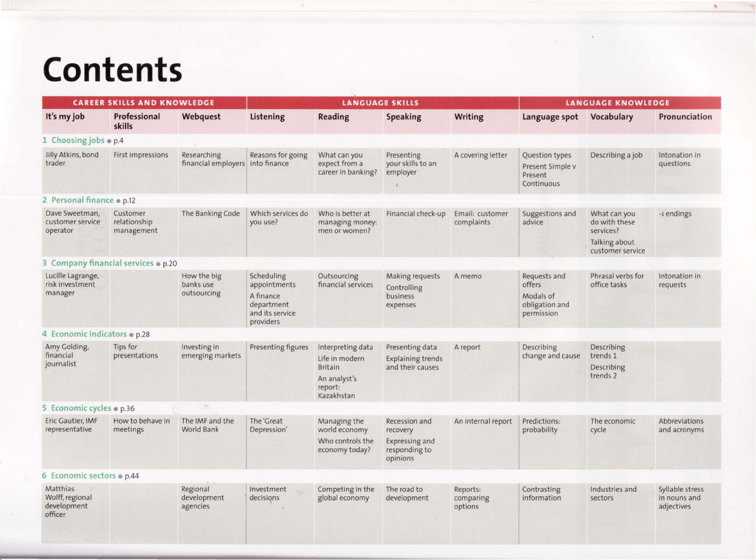
Task: Click the 'The Banking Code' webquest entry
Action: [211, 213]
